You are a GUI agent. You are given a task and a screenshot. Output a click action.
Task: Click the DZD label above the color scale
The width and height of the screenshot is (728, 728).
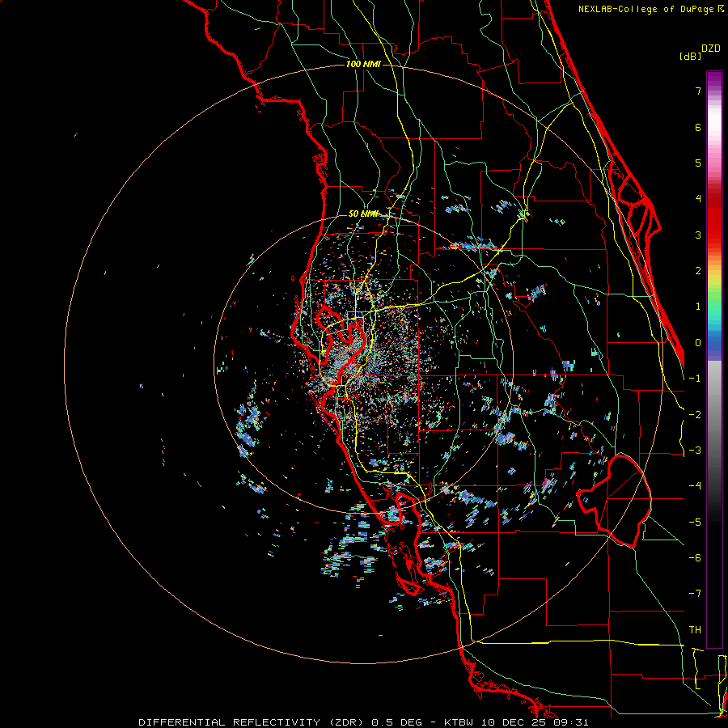[x=711, y=49]
